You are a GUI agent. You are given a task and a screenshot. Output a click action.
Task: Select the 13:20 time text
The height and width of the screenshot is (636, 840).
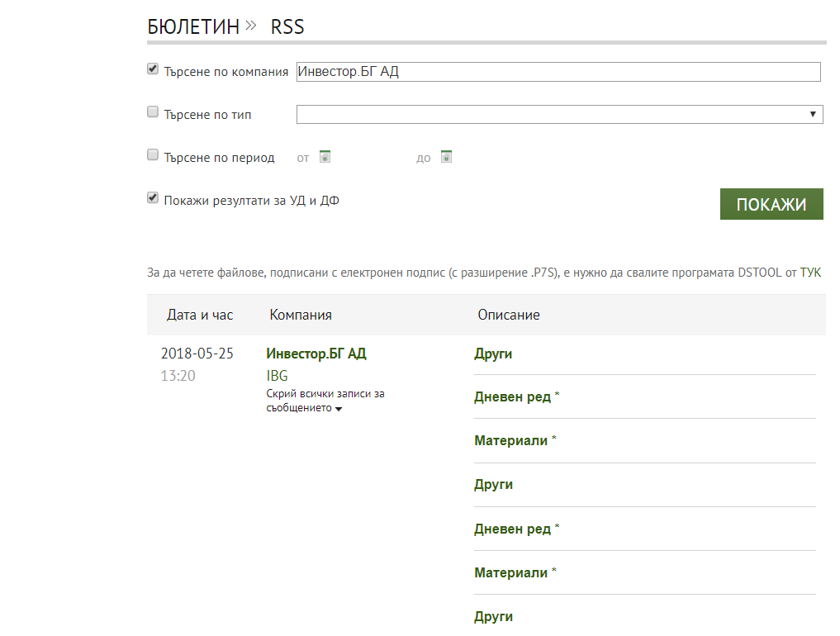(x=178, y=376)
